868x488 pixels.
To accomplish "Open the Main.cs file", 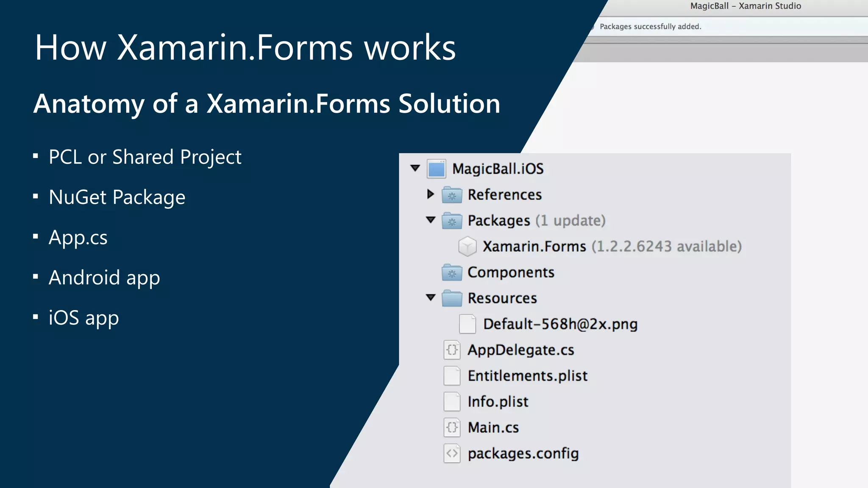I will (x=493, y=427).
